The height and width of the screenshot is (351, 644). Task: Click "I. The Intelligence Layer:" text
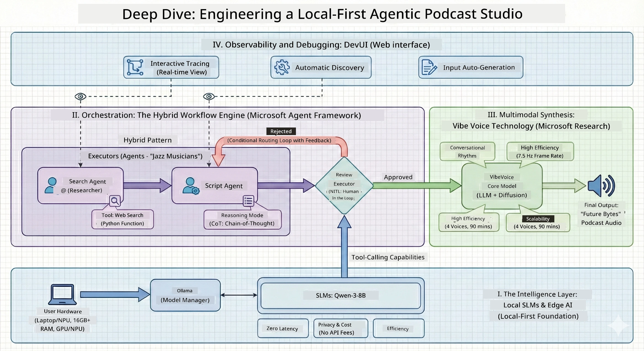pos(537,294)
